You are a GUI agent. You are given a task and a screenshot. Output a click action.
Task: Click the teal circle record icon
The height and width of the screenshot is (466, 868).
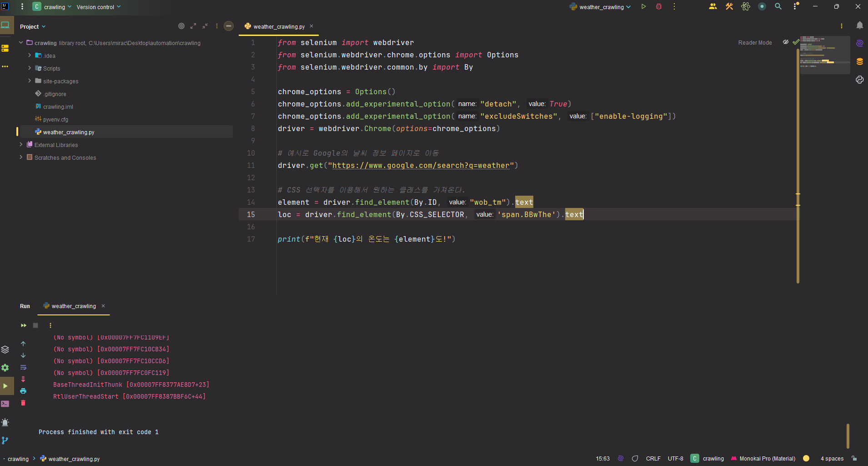click(762, 6)
